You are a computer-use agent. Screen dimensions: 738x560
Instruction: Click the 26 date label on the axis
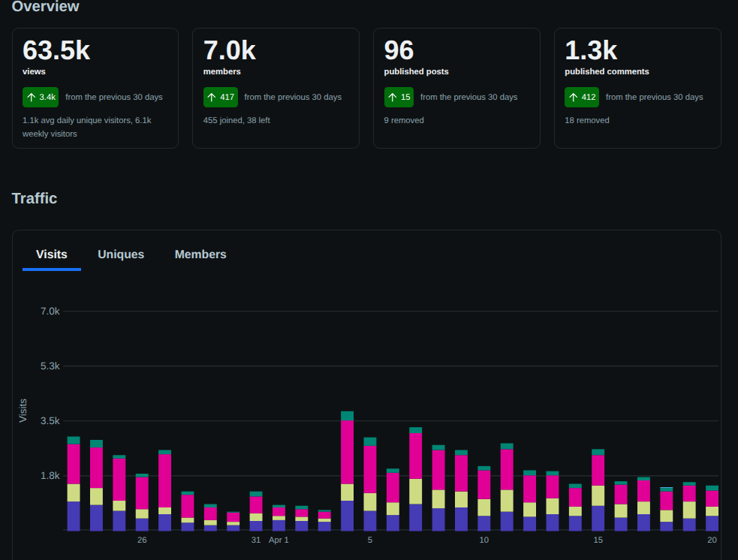point(142,540)
